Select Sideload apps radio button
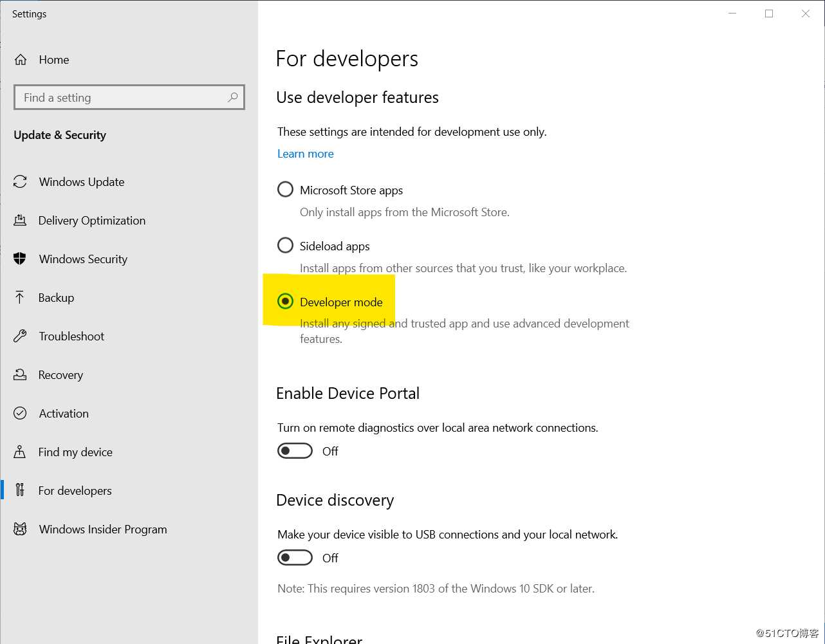The height and width of the screenshot is (644, 825). [x=285, y=246]
